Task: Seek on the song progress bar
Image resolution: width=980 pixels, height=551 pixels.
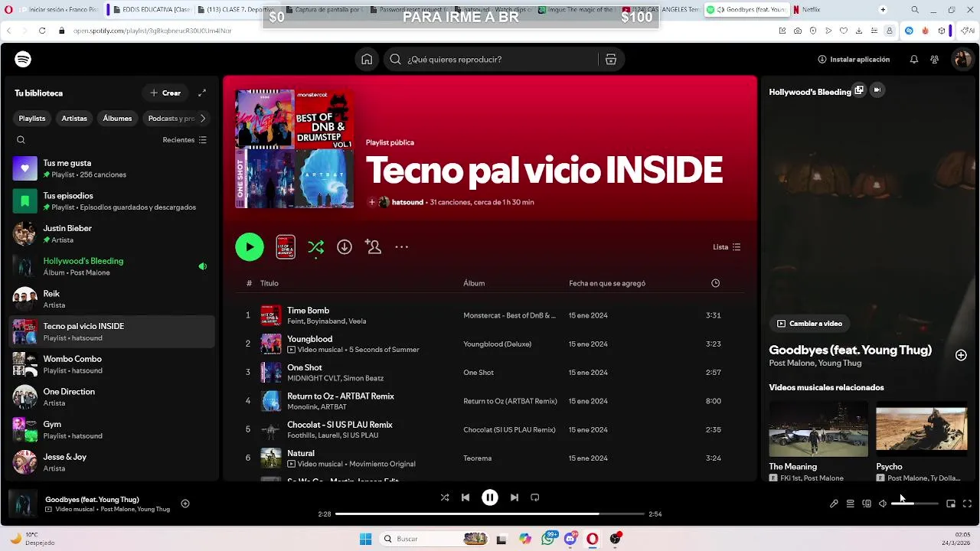Action: click(490, 514)
